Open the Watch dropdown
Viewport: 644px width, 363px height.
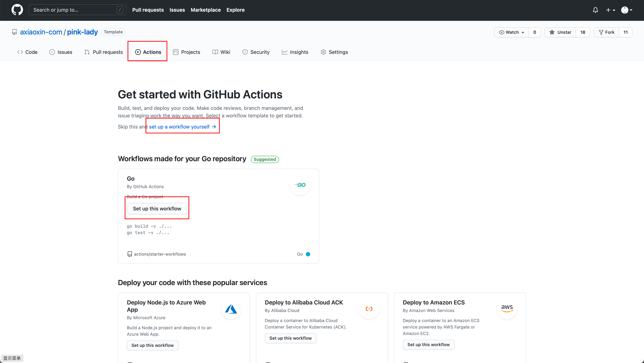[x=512, y=32]
